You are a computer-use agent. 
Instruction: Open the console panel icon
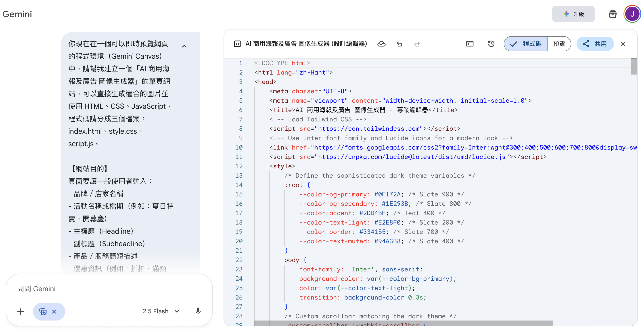coord(470,44)
